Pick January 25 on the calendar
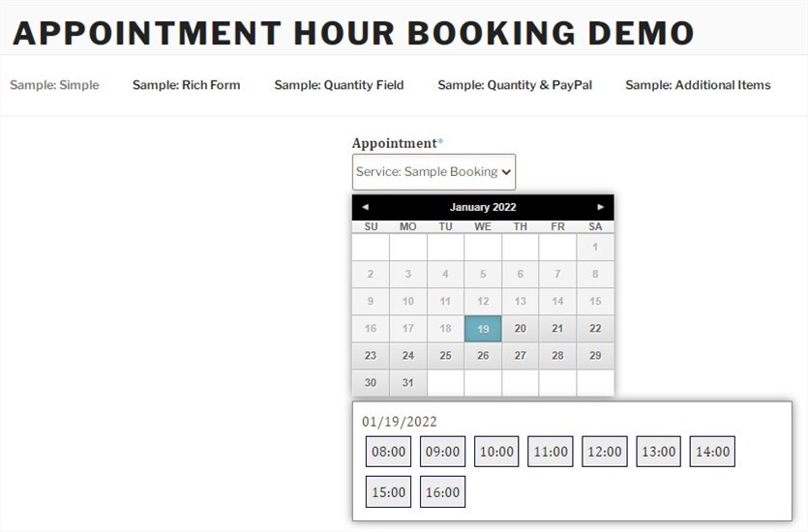The height and width of the screenshot is (532, 808). click(446, 355)
